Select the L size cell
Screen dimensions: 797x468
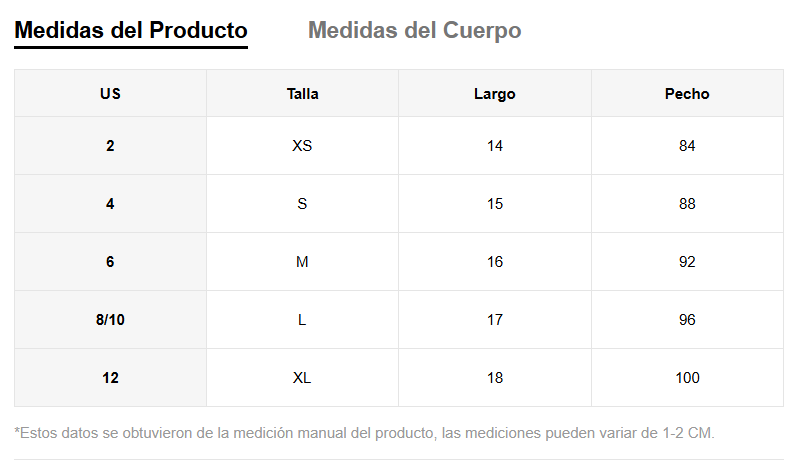302,320
